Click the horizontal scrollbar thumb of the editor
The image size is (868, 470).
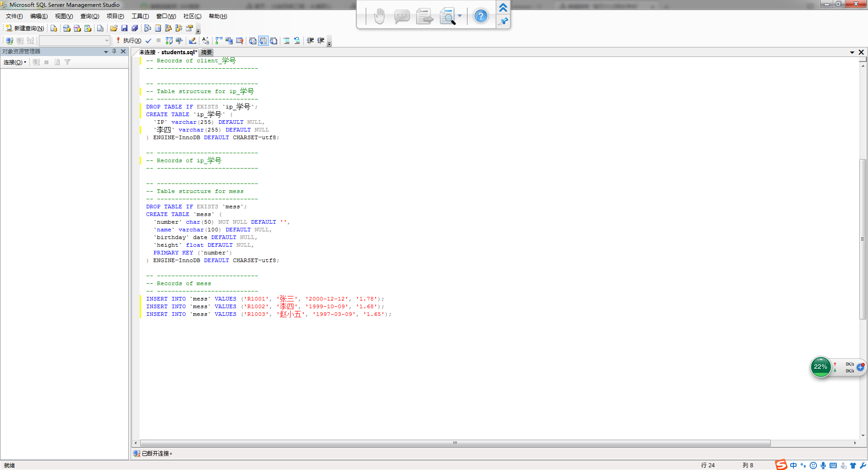pos(455,443)
